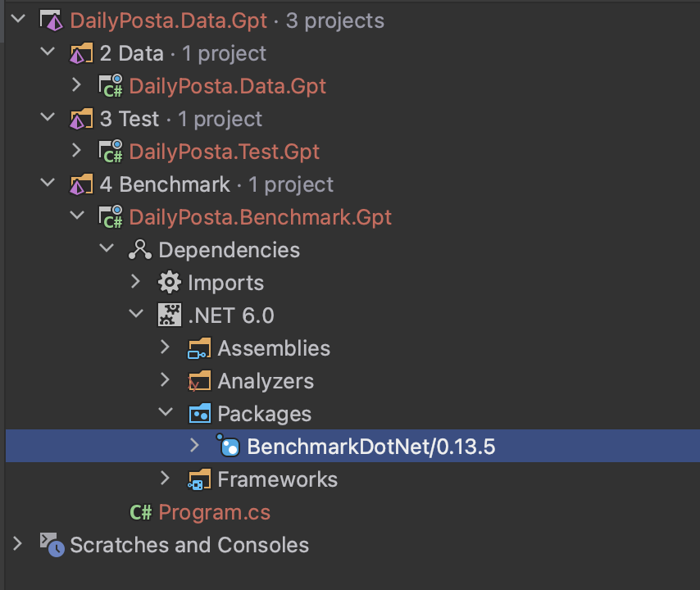Select the Frameworks tree item
The image size is (700, 590).
click(277, 479)
